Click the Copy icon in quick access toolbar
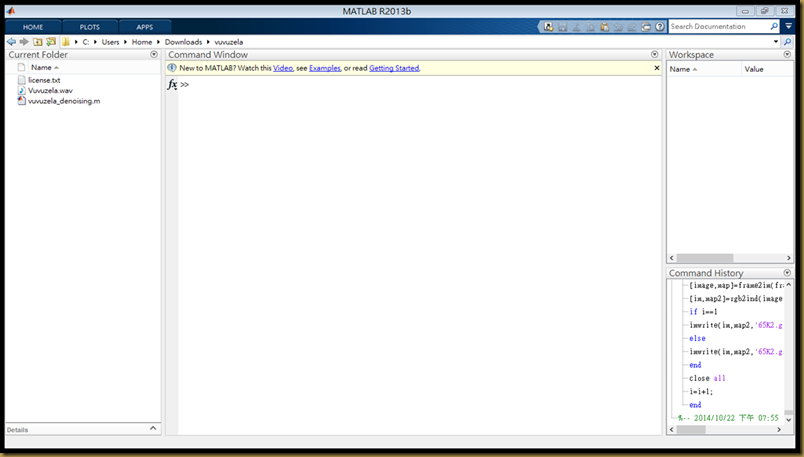Viewport: 804px width, 457px height. pos(590,27)
